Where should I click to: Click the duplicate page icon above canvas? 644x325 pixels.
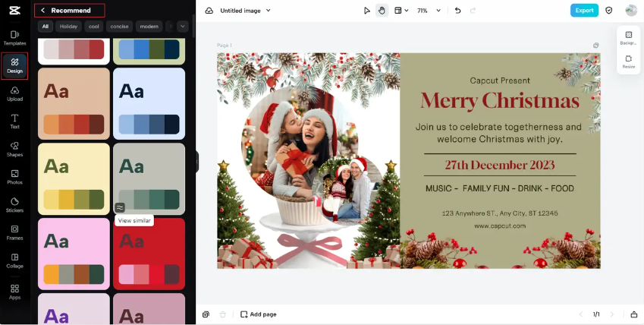coord(596,46)
